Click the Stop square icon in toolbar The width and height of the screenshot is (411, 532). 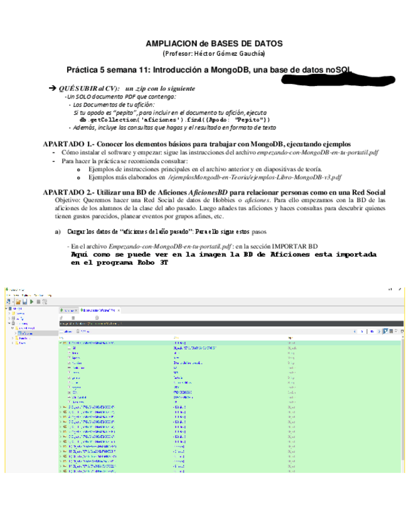click(38, 302)
